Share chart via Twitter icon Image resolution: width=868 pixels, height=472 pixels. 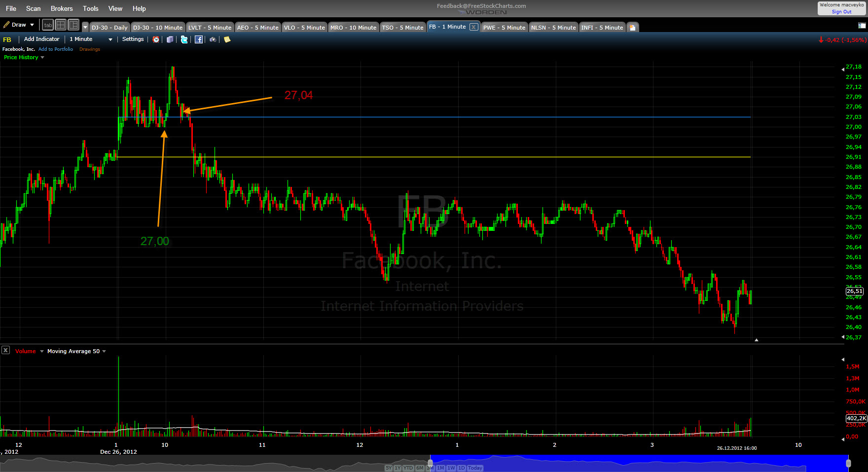184,39
